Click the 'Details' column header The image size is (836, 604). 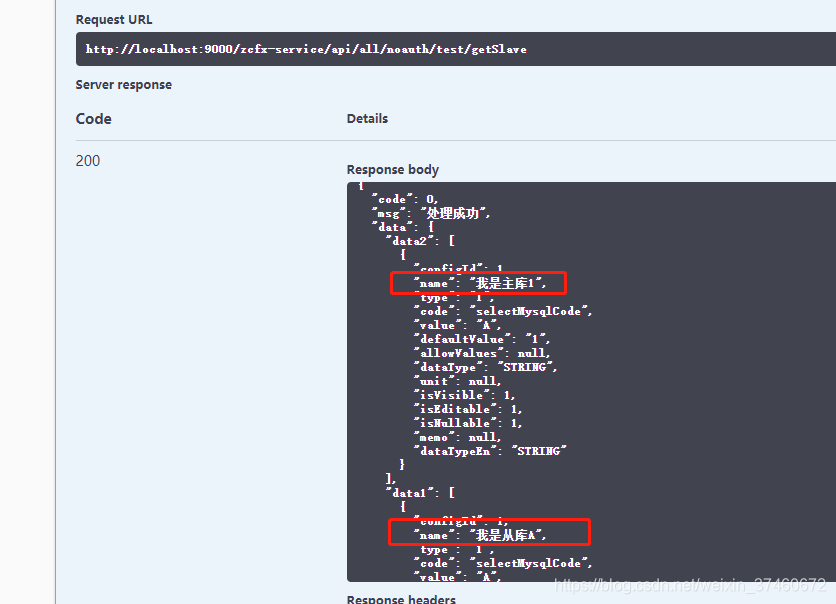tap(367, 118)
